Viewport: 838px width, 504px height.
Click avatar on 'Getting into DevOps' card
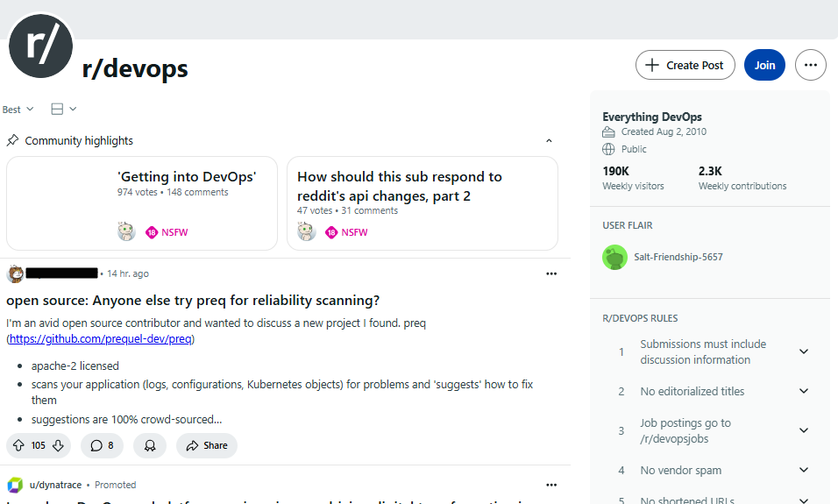click(x=126, y=232)
